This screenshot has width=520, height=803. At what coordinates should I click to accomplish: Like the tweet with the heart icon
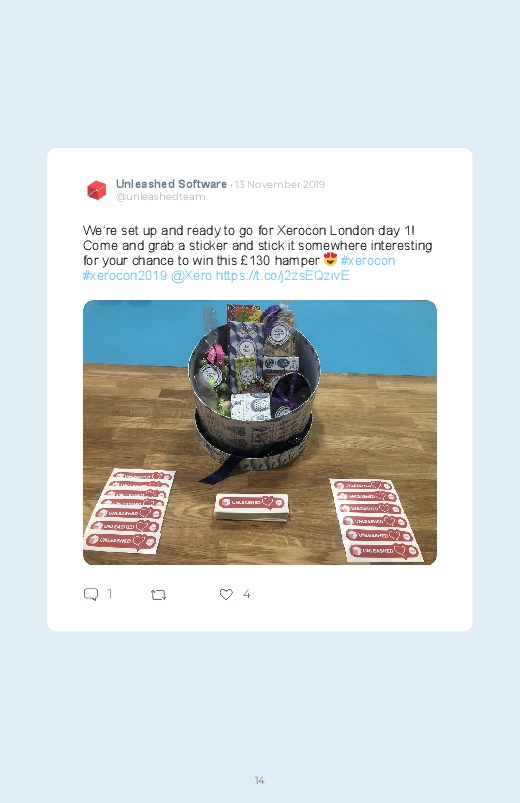(x=226, y=594)
